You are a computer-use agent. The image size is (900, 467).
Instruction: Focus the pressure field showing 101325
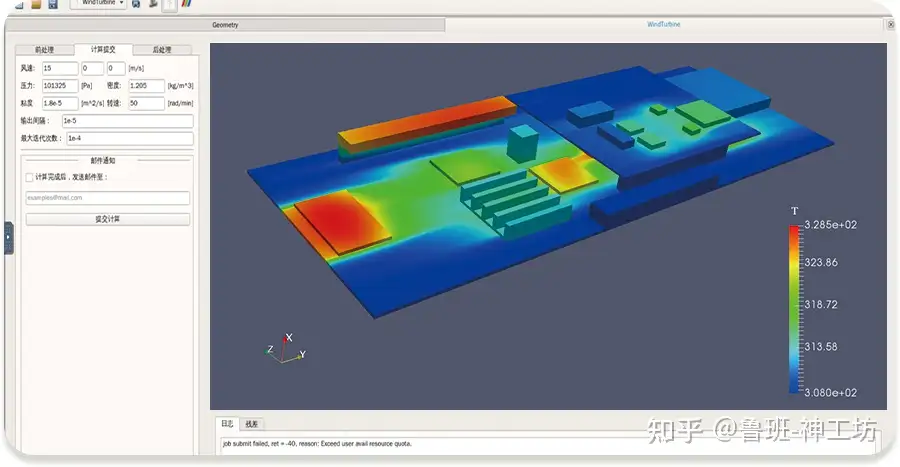(60, 85)
